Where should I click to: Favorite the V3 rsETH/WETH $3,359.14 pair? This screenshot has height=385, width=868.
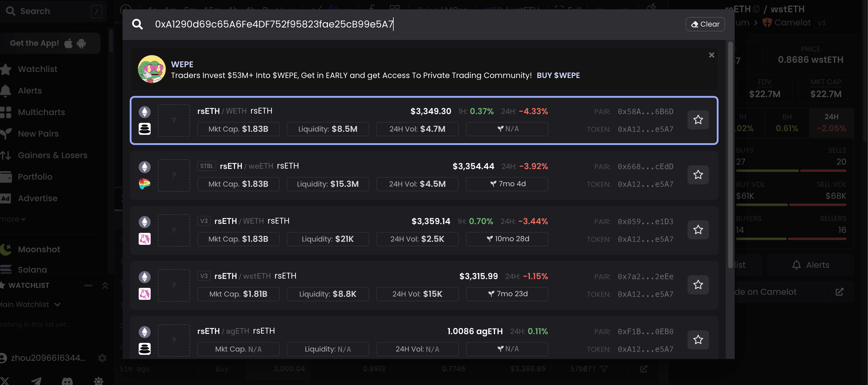[698, 230]
